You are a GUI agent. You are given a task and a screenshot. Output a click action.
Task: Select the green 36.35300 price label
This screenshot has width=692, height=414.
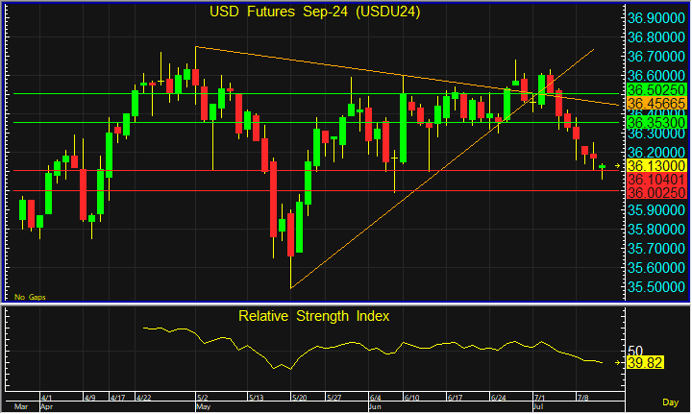(x=655, y=121)
